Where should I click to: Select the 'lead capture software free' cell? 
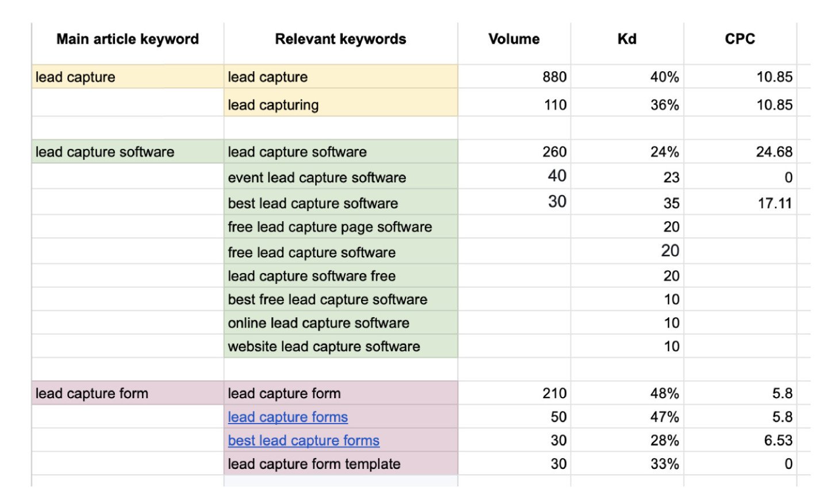[x=341, y=276]
